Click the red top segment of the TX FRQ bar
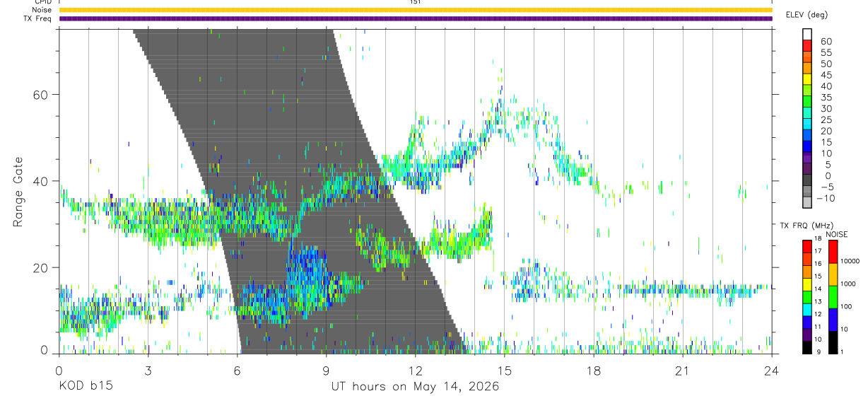868x401 pixels. (807, 247)
